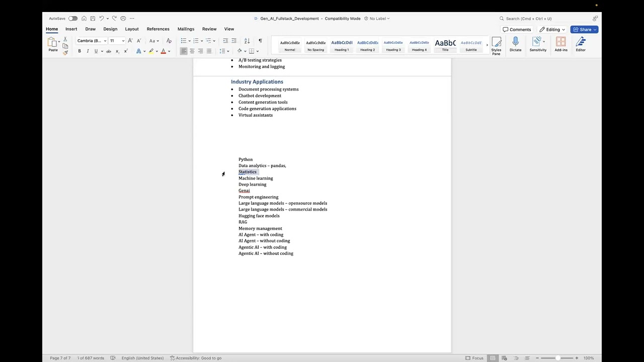Open the shading paint bucket

[239, 51]
